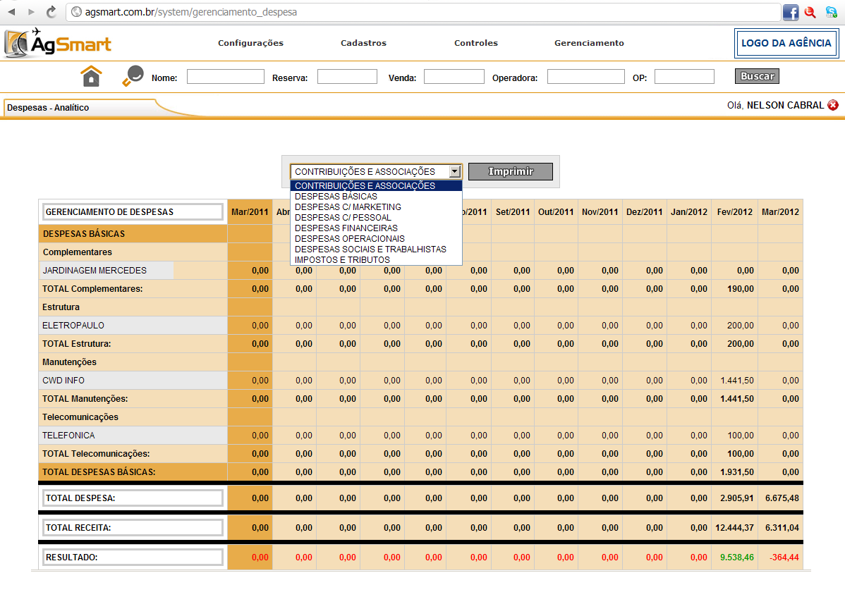Viewport: 845px width, 616px height.
Task: Click the Mar/2012 column header
Action: pos(780,212)
